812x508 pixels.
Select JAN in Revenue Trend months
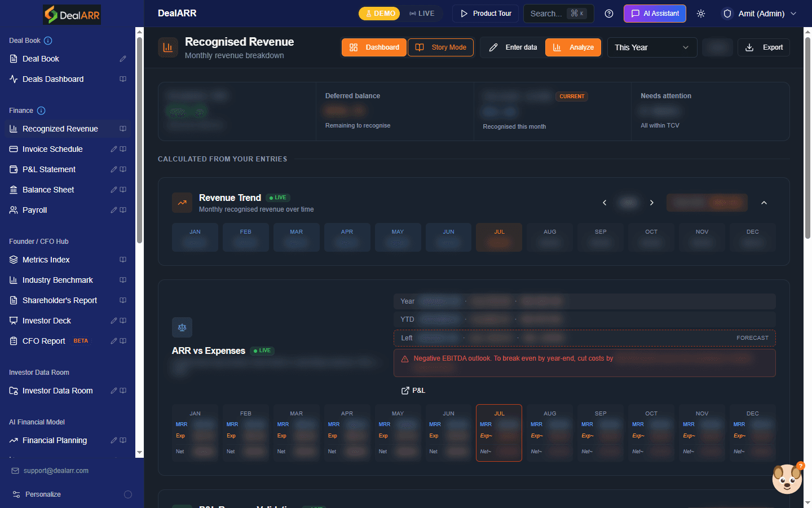tap(195, 237)
